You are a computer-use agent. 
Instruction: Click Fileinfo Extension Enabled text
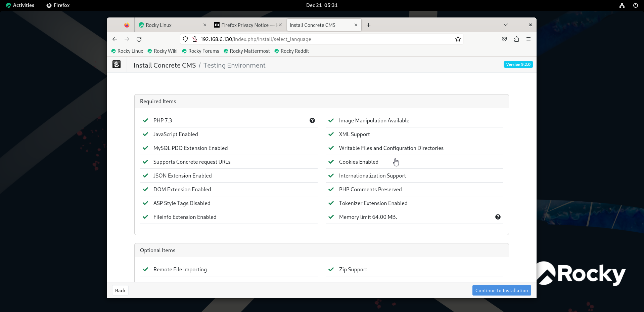click(x=185, y=217)
